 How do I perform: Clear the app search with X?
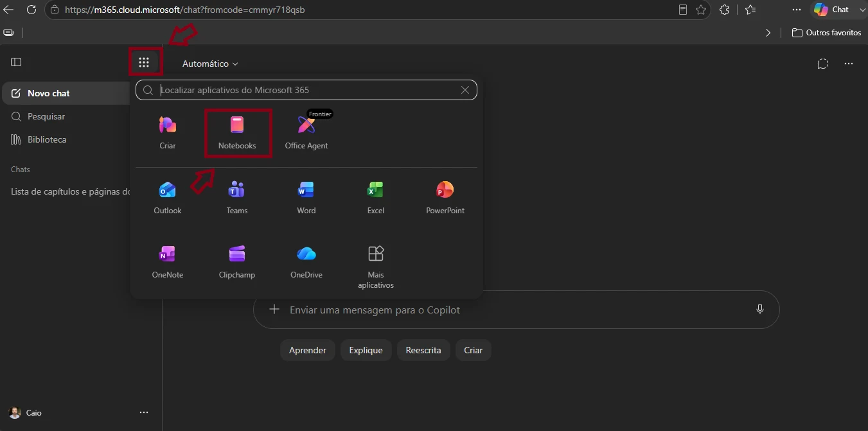pos(465,90)
